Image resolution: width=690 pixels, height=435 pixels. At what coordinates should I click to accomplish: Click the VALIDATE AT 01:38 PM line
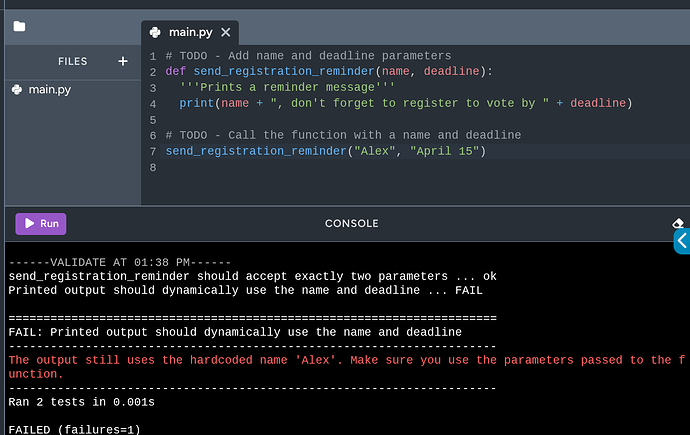click(x=120, y=263)
